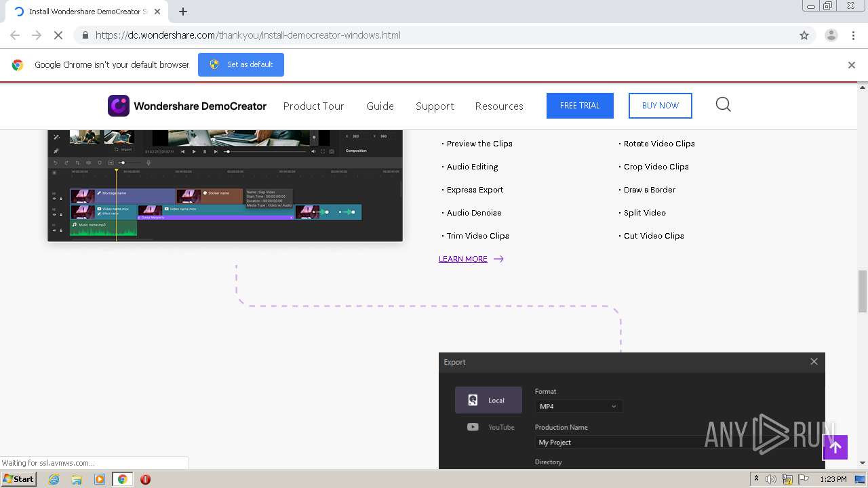Open the Chrome profile avatar icon
Viewport: 868px width, 488px height.
click(831, 35)
